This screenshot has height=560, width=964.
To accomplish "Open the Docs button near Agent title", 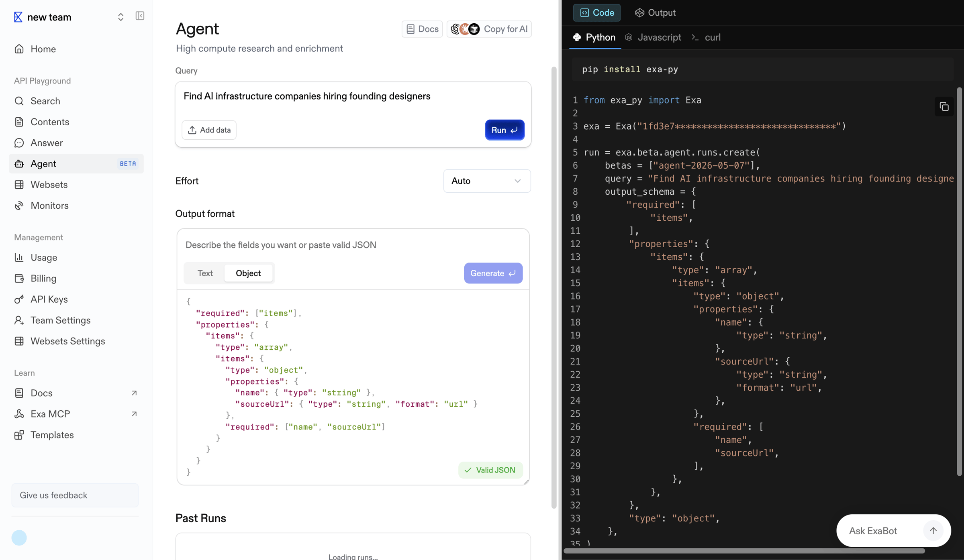I will coord(422,29).
